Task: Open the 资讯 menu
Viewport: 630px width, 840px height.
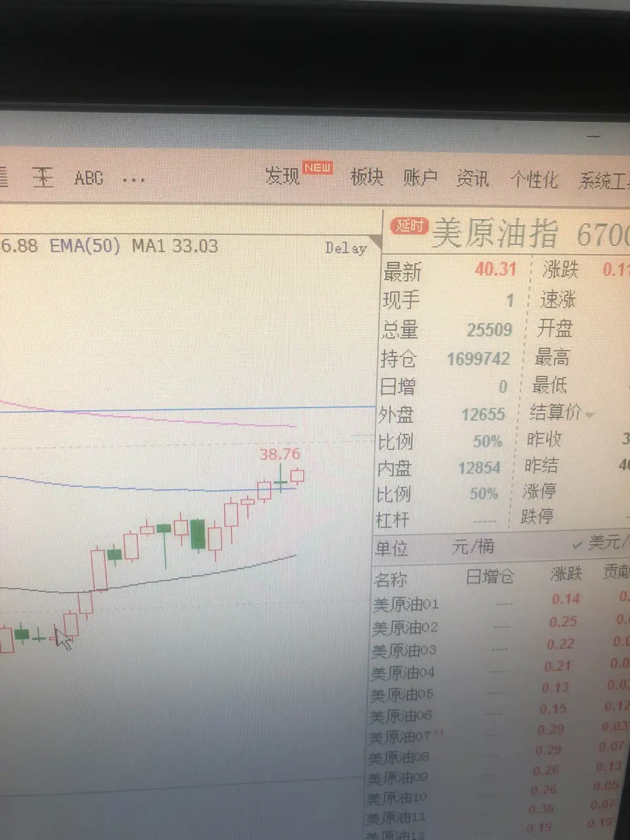Action: tap(473, 178)
